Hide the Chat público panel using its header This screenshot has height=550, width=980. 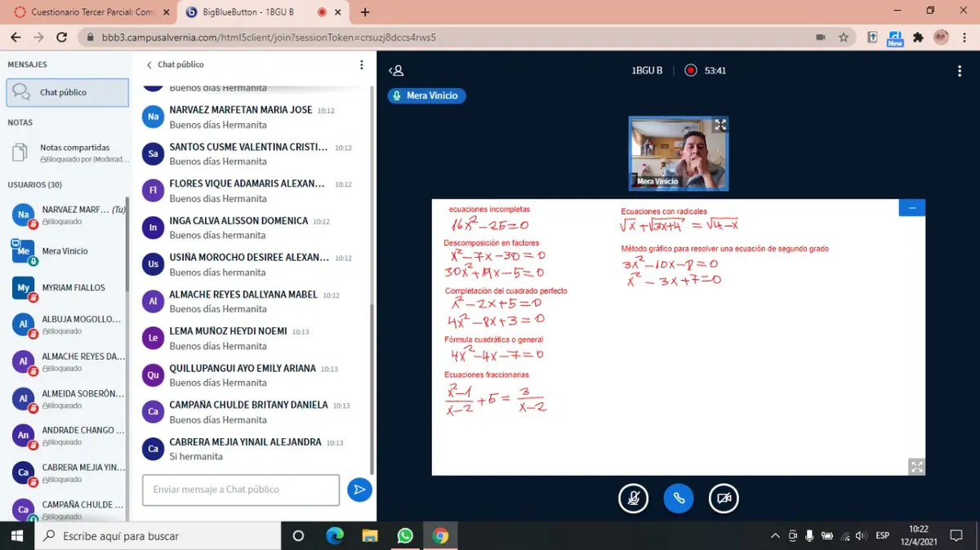point(175,64)
